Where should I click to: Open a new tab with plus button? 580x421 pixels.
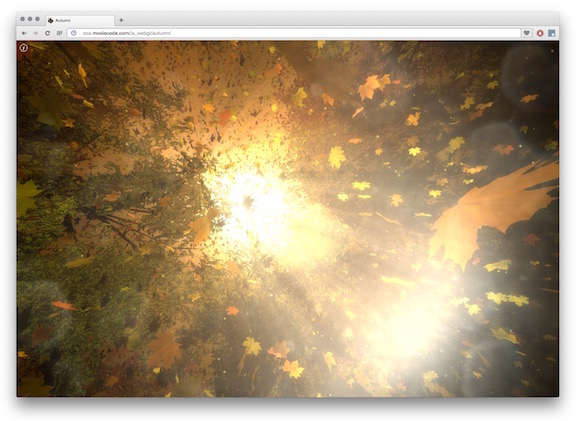tap(121, 20)
